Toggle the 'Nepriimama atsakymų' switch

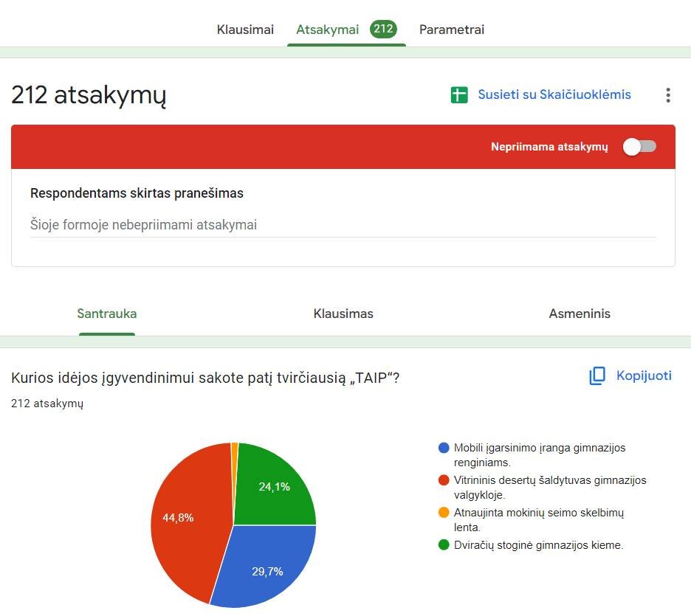click(x=639, y=147)
